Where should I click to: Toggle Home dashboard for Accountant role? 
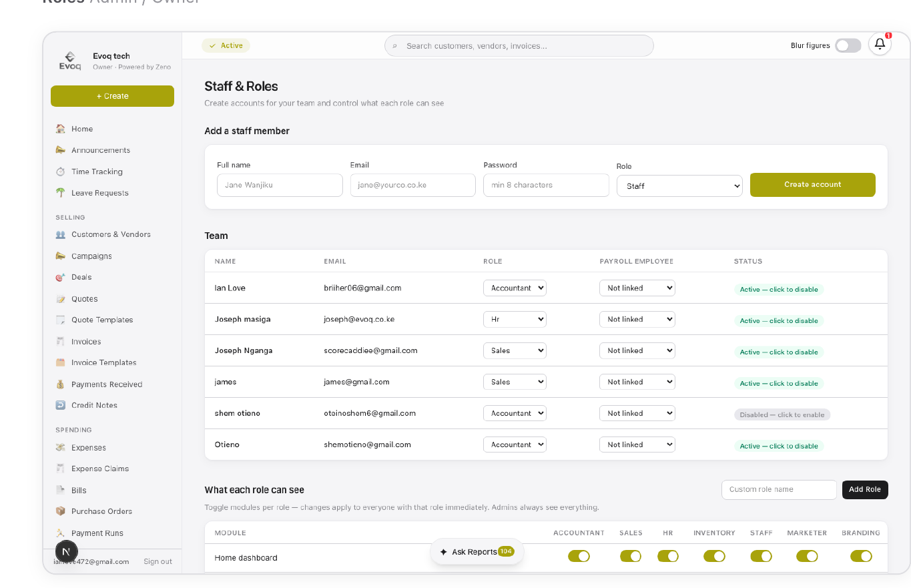click(579, 556)
